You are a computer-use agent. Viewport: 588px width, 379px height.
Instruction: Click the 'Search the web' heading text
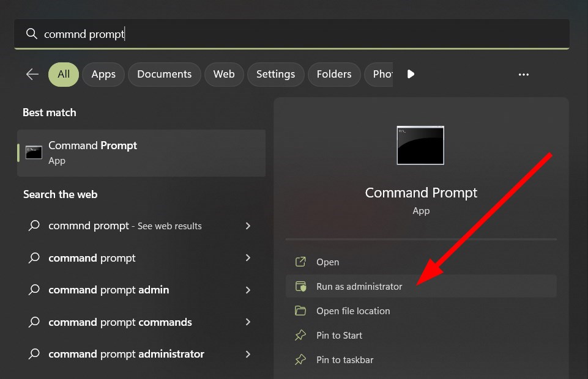61,194
